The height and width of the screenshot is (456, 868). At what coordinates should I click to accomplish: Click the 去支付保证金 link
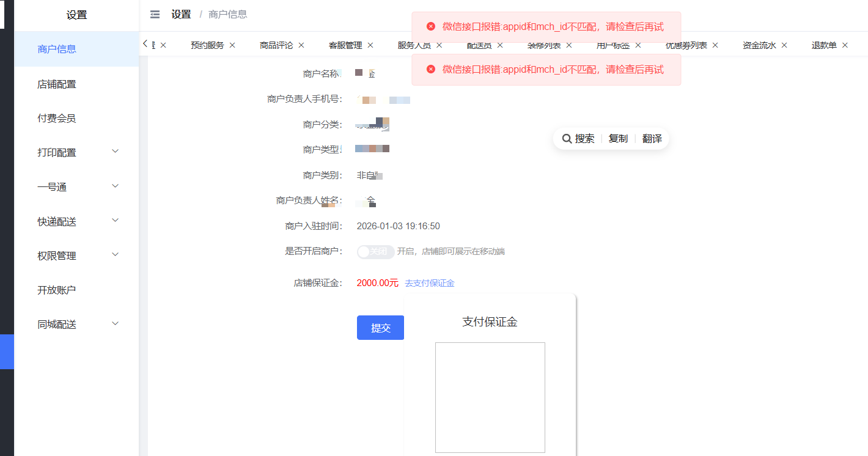pos(429,283)
